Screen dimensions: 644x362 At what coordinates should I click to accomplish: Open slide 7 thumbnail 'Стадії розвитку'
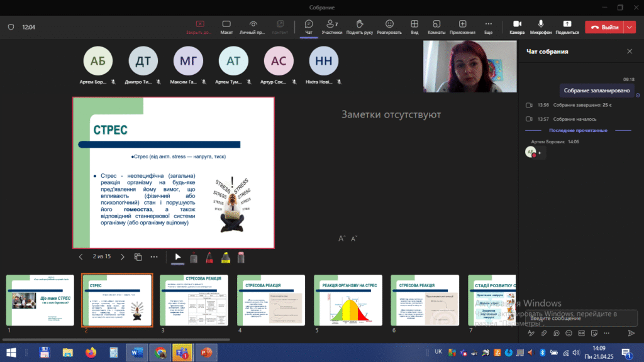(492, 300)
